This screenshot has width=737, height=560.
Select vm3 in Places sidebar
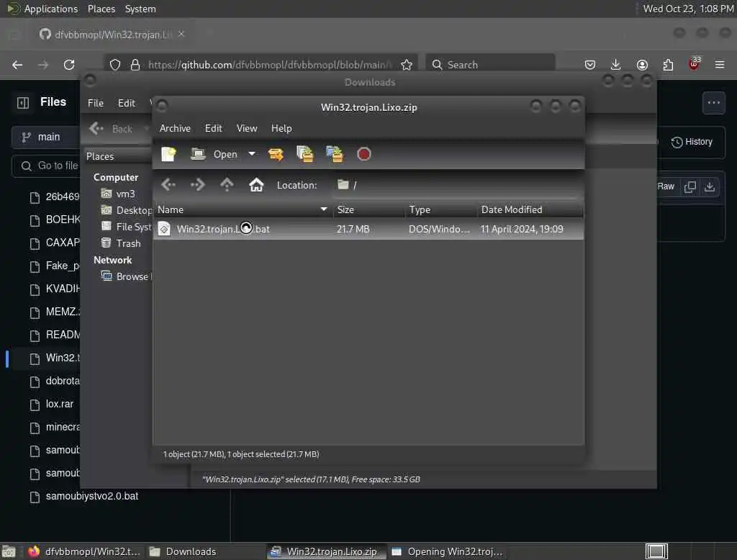(x=119, y=194)
